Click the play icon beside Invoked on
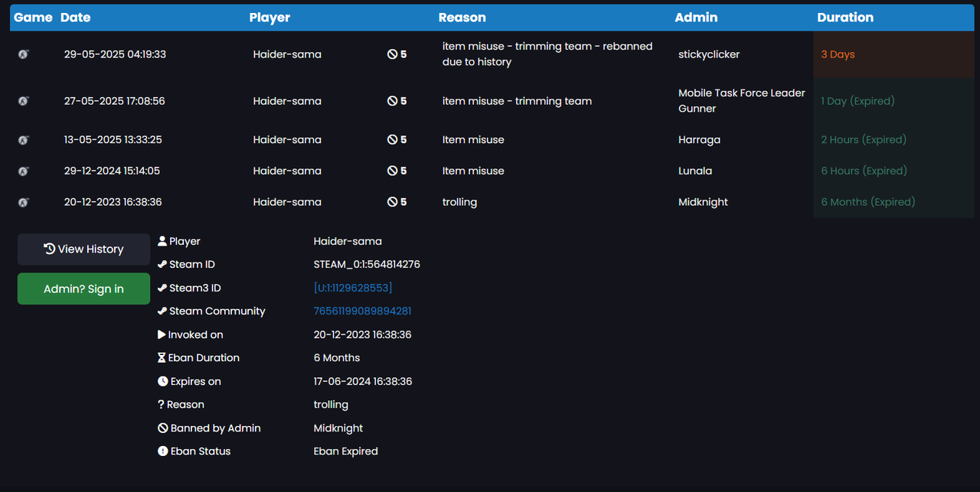This screenshot has width=980, height=492. tap(162, 334)
